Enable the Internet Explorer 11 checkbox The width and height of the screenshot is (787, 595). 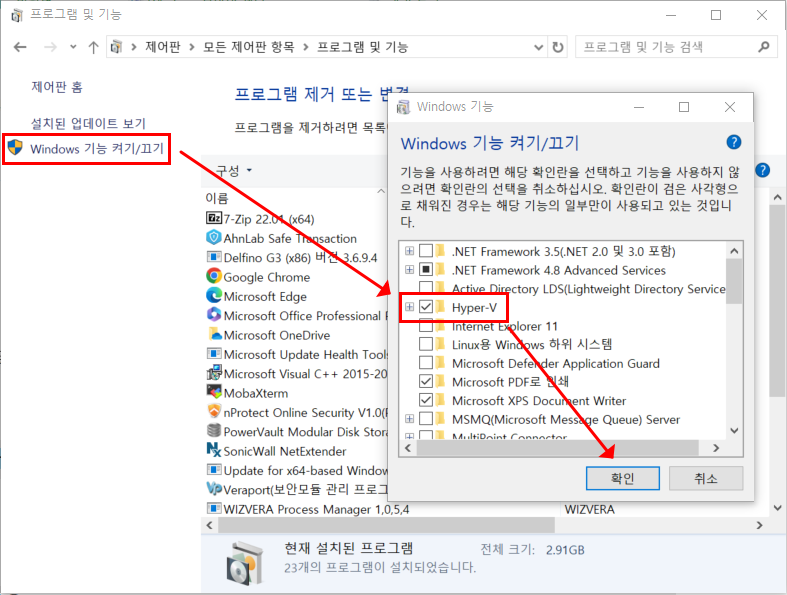pos(426,326)
